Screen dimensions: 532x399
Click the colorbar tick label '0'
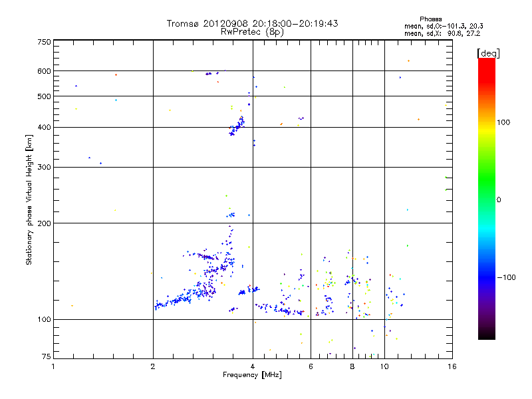point(499,200)
